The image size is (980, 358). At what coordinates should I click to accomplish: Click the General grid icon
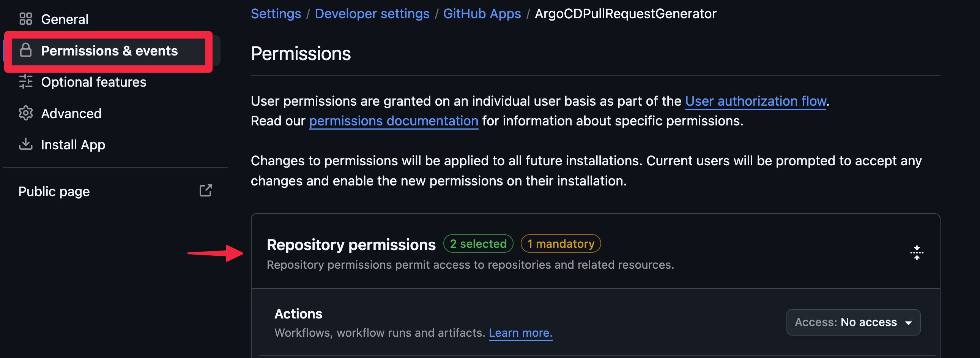25,19
